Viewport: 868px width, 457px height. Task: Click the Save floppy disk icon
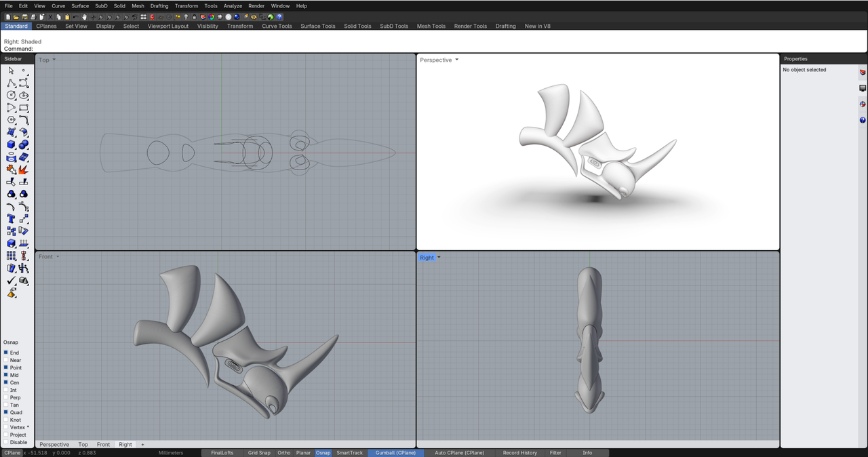coord(24,17)
